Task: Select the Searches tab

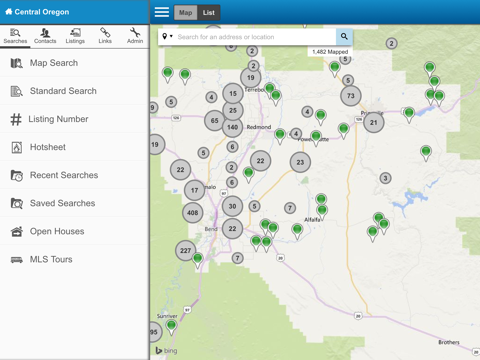Action: pos(15,36)
